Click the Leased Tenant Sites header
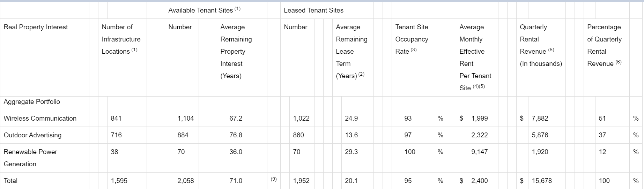The height and width of the screenshot is (190, 644). (x=313, y=10)
